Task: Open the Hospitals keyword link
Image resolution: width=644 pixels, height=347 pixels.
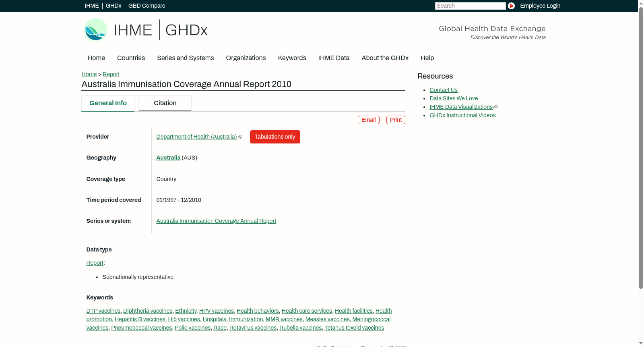Action: point(215,319)
